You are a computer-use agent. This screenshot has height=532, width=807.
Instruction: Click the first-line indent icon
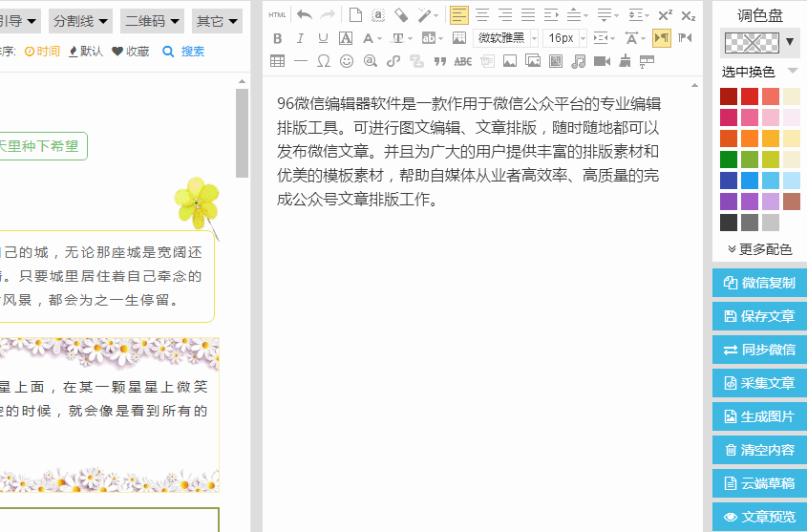click(x=551, y=15)
